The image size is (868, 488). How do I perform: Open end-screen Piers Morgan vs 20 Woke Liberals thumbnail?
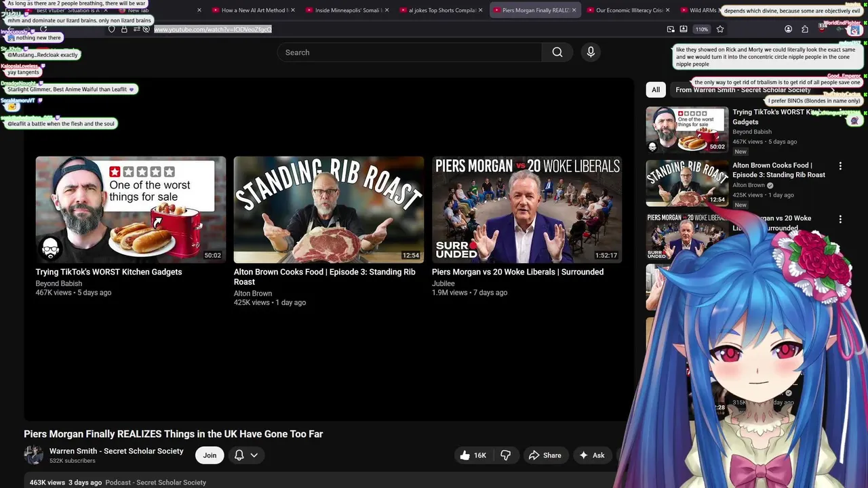(x=527, y=209)
